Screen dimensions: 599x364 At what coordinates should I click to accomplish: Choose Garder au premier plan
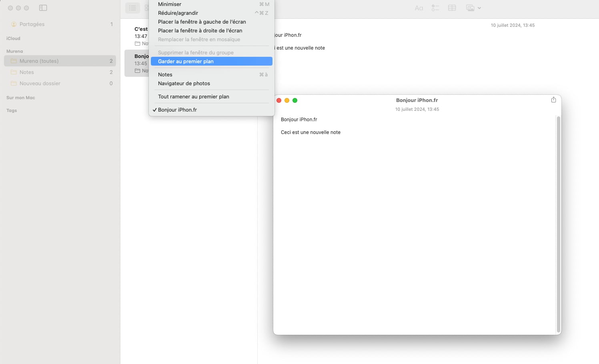pyautogui.click(x=212, y=61)
